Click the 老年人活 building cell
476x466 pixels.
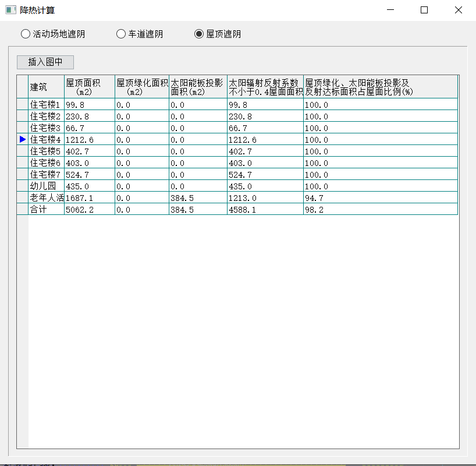pos(46,198)
